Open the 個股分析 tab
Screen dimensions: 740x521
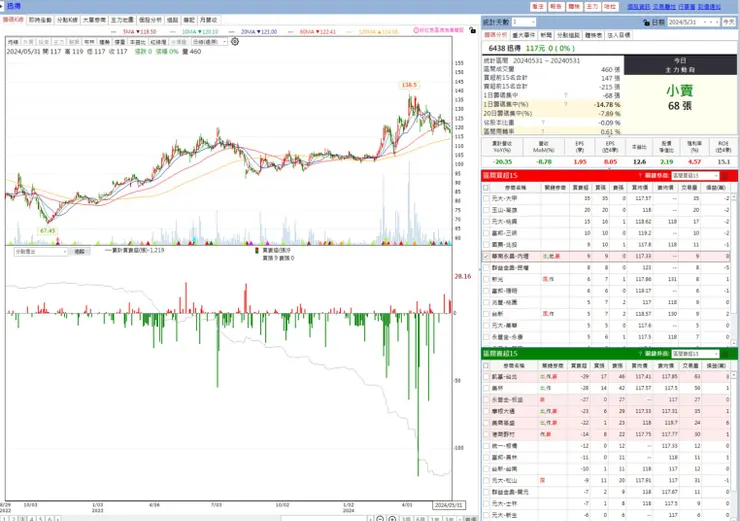150,20
